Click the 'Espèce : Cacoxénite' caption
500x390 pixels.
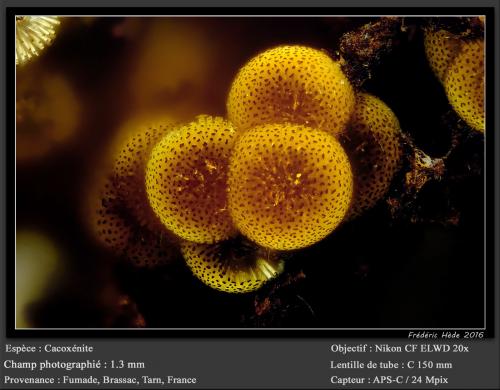[49, 348]
